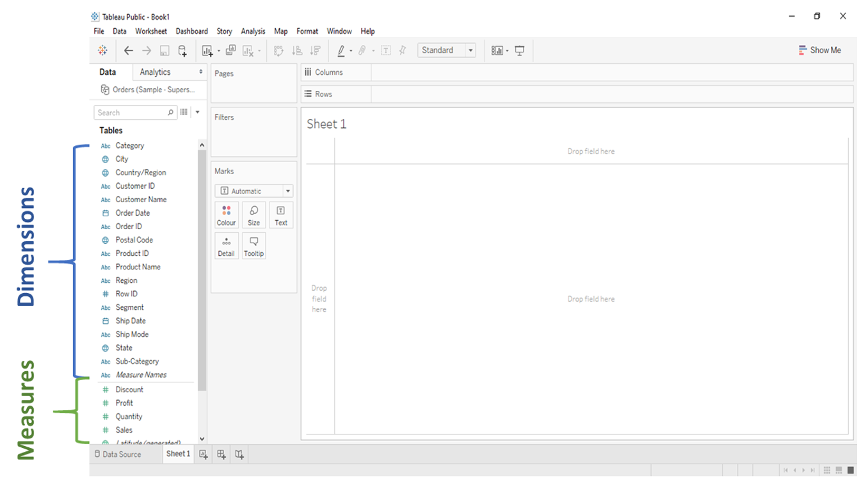Click the Show Mark Labels icon
This screenshot has height=487, width=868.
point(386,51)
